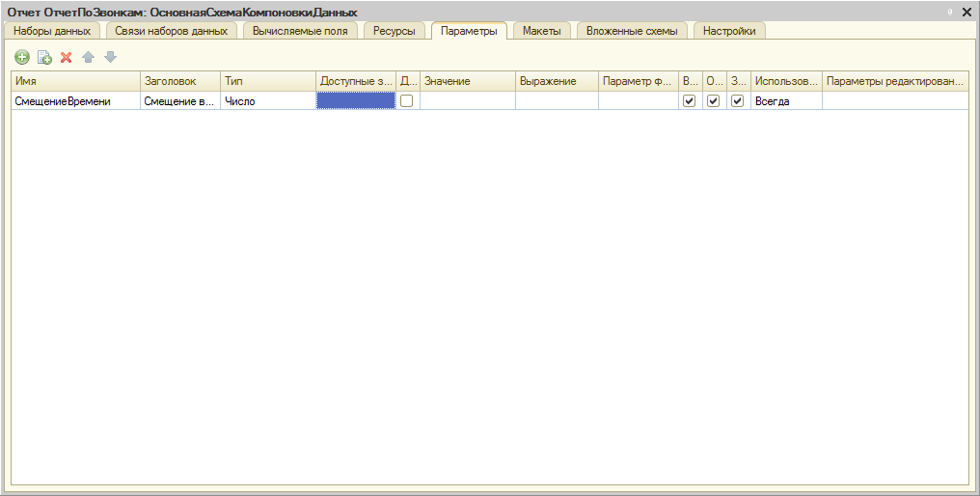Select the Число type cell
This screenshot has height=496, width=980.
pyautogui.click(x=267, y=100)
